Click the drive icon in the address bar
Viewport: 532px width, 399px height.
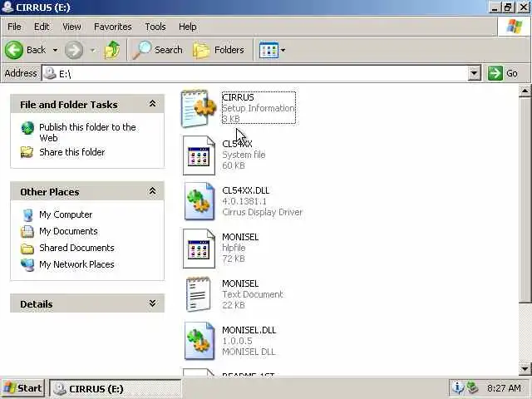(50, 73)
